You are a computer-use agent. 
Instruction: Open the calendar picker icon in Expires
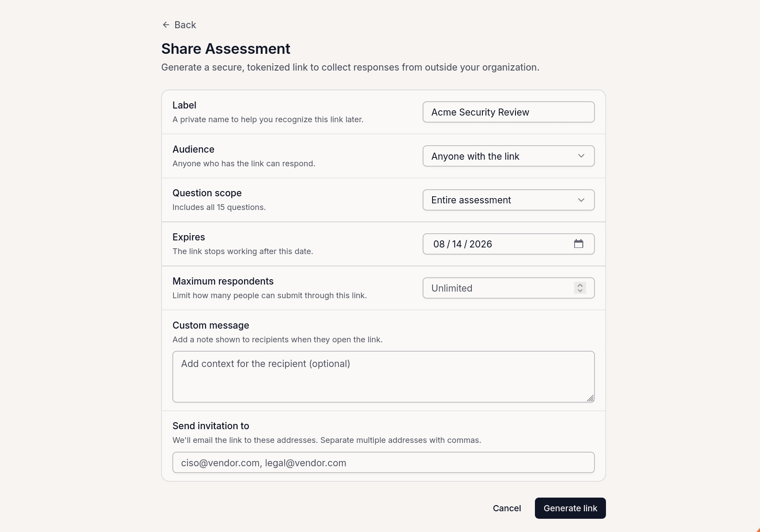[x=579, y=244]
